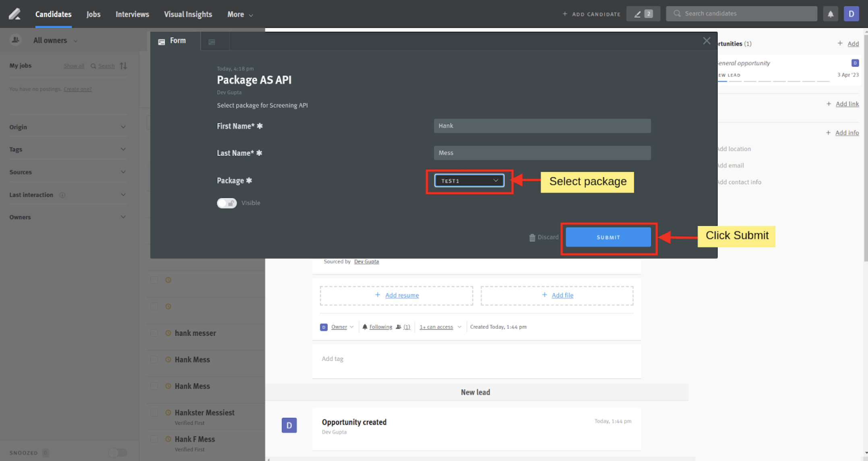868x461 pixels.
Task: Click the Submit button
Action: pos(608,237)
